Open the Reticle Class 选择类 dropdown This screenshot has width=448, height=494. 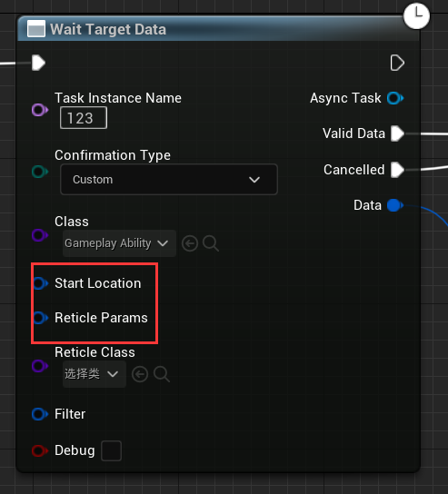(95, 374)
